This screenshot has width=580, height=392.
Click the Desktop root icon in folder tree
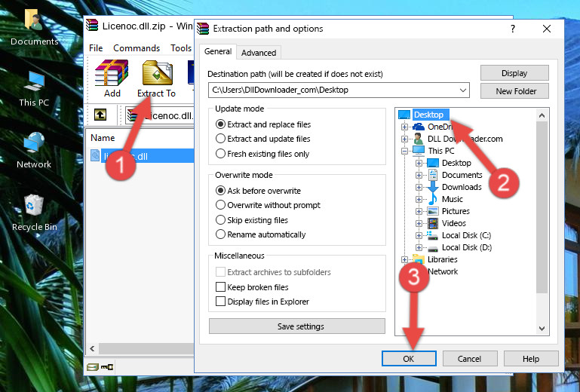404,115
